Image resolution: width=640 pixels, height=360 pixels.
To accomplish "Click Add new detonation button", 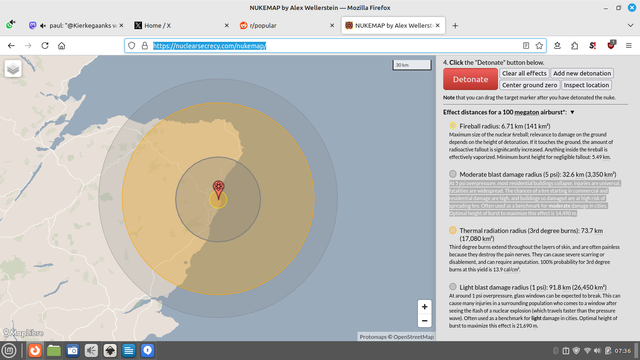I will [582, 73].
